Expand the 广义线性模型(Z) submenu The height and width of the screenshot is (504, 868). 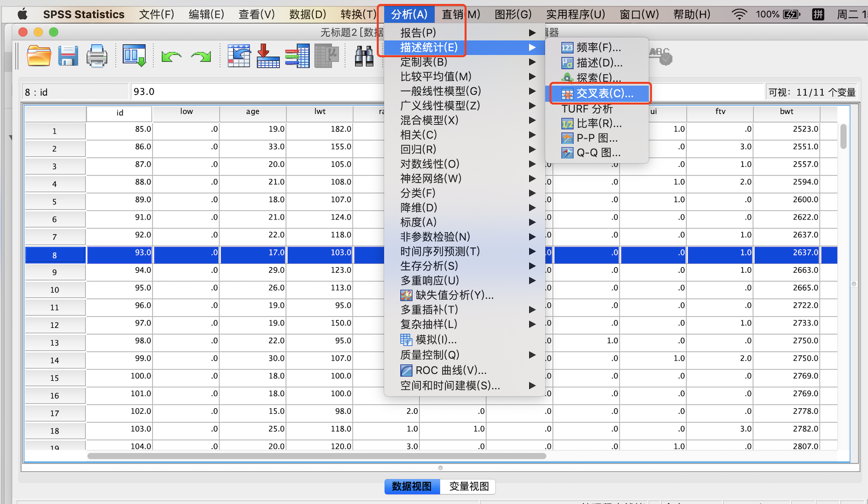point(465,106)
